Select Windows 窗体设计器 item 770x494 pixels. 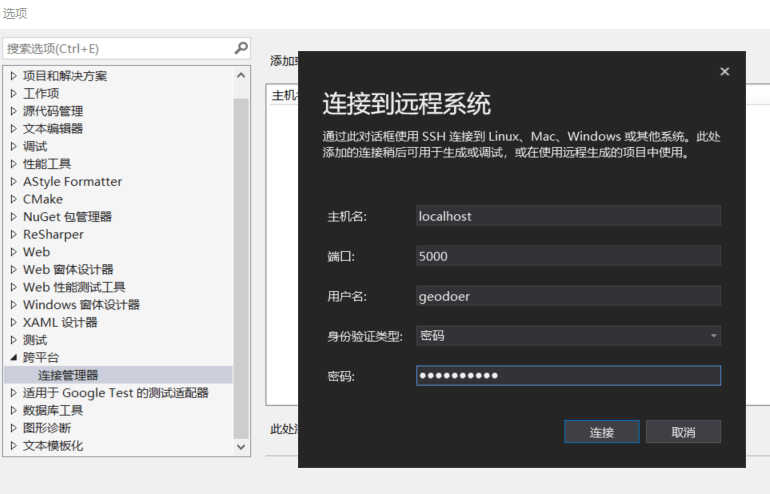[x=82, y=305]
